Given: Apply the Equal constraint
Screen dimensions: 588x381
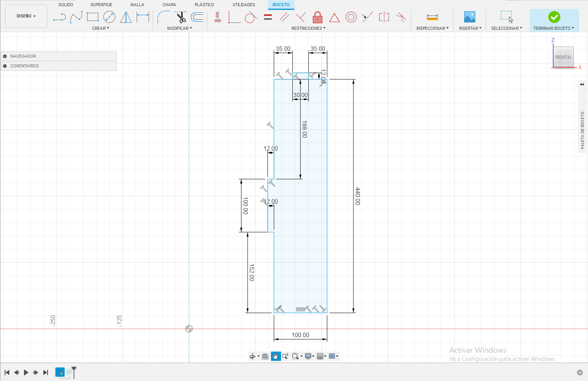Looking at the screenshot, I should tap(268, 17).
